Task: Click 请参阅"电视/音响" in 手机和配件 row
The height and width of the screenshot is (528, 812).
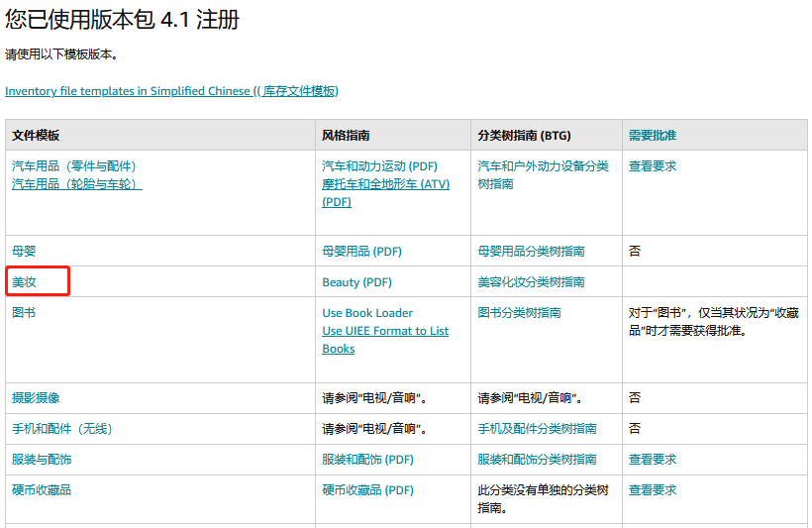Action: pyautogui.click(x=374, y=429)
